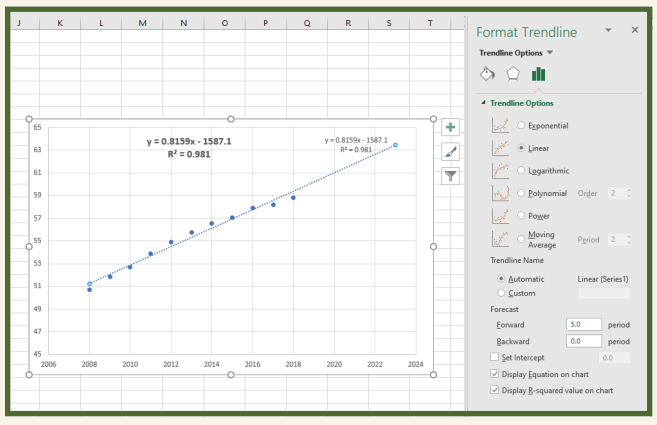Screen dimensions: 657x425
Task: Choose the Custom trendline name option
Action: pyautogui.click(x=501, y=293)
